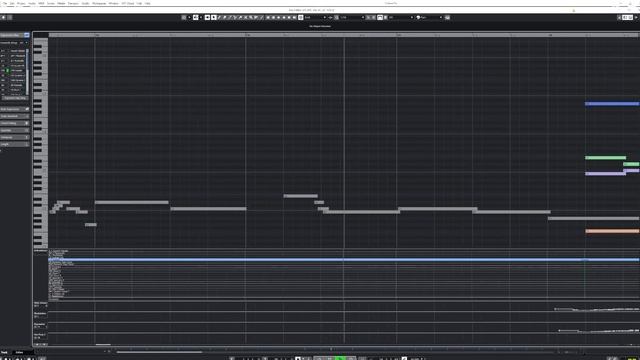Select the long purple note
Image resolution: width=640 pixels, height=360 pixels.
pos(605,174)
